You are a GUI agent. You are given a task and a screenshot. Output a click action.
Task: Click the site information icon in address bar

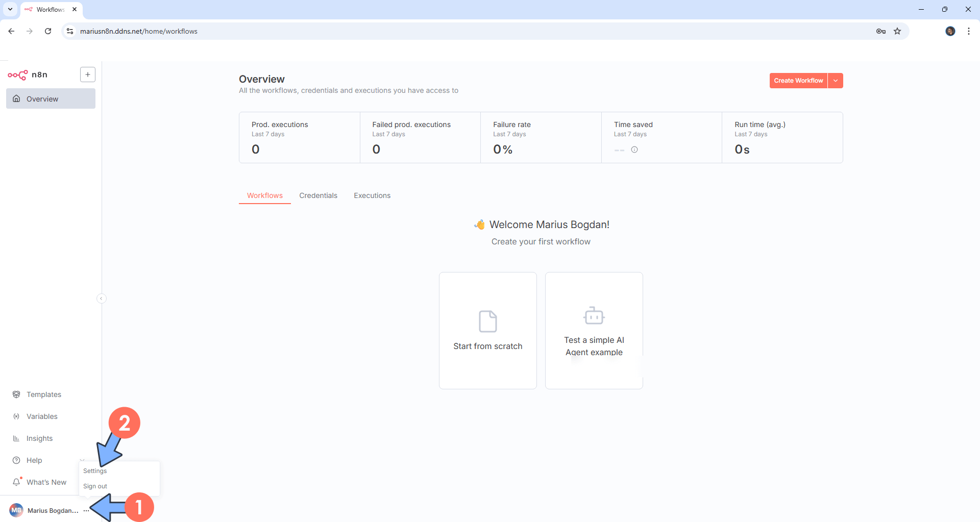point(70,31)
